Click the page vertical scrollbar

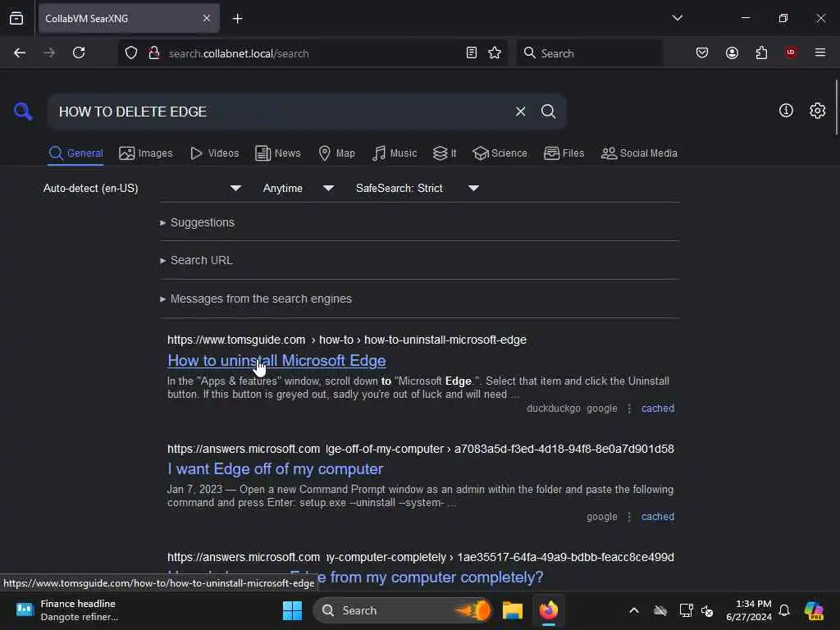836,107
